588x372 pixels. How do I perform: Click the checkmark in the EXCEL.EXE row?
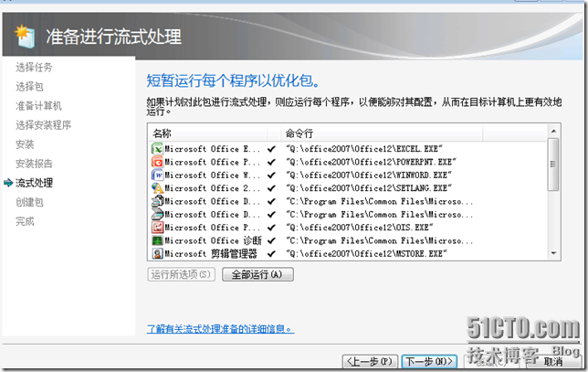pos(271,149)
